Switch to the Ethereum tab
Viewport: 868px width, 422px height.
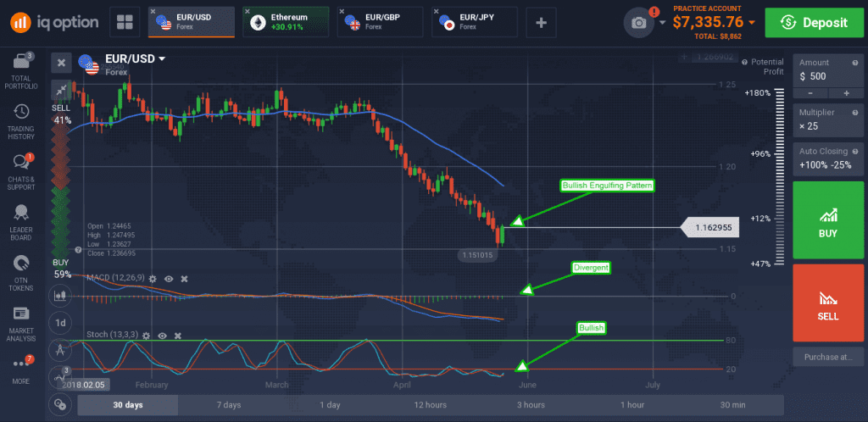point(286,22)
